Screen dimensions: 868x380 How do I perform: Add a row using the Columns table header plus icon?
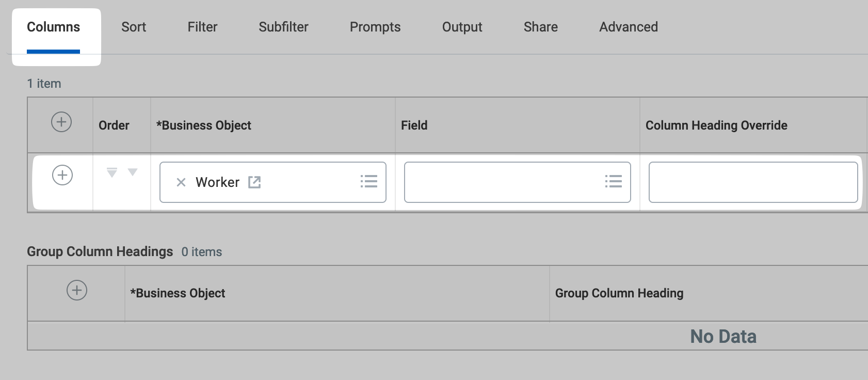click(61, 122)
